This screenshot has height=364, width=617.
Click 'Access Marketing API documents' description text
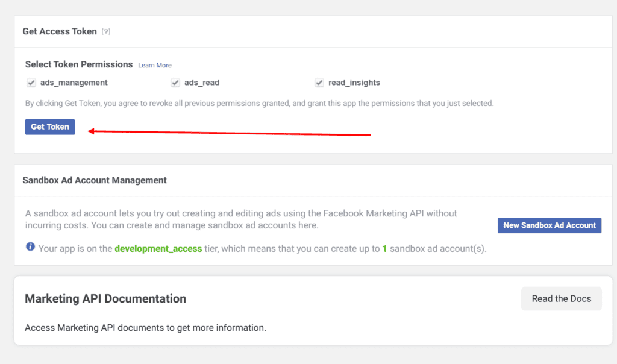tap(146, 328)
